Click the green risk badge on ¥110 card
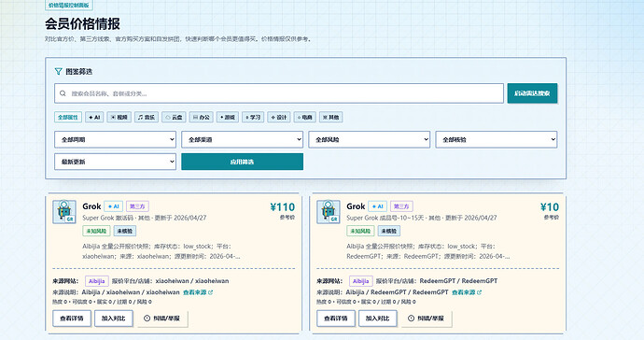644x340 pixels. coord(96,231)
